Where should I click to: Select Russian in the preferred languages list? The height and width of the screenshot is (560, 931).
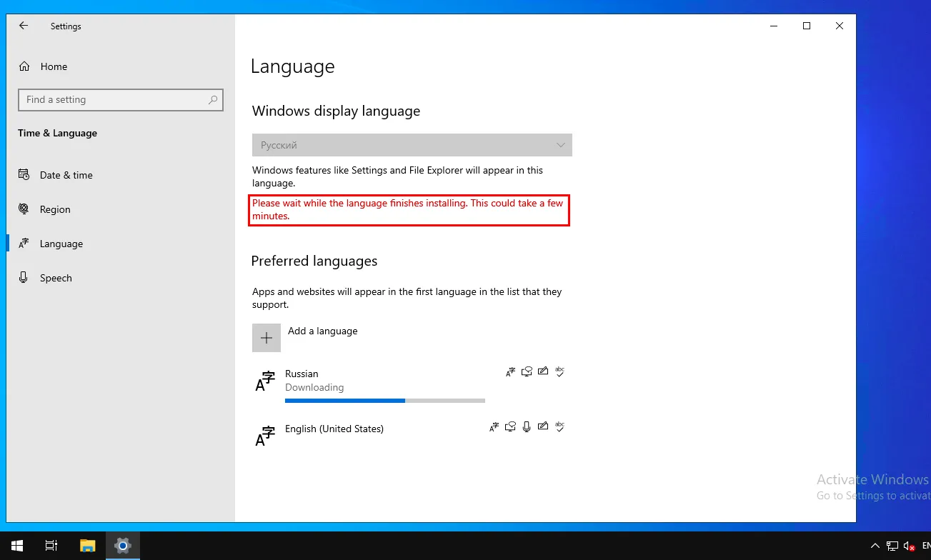302,374
